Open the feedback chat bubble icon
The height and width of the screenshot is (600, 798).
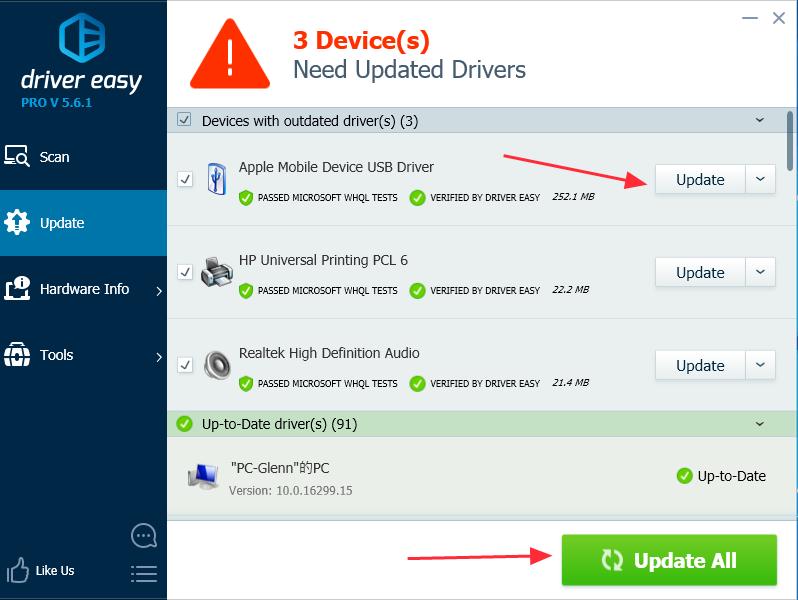(x=144, y=536)
